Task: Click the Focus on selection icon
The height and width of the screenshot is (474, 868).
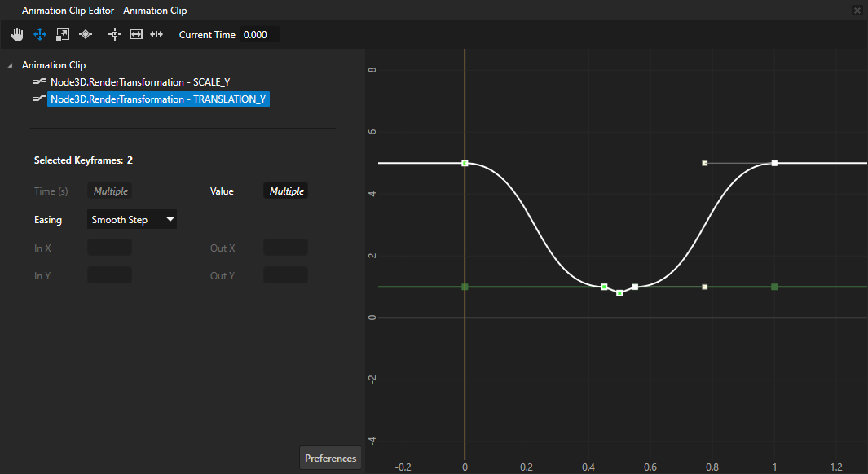Action: [x=114, y=34]
